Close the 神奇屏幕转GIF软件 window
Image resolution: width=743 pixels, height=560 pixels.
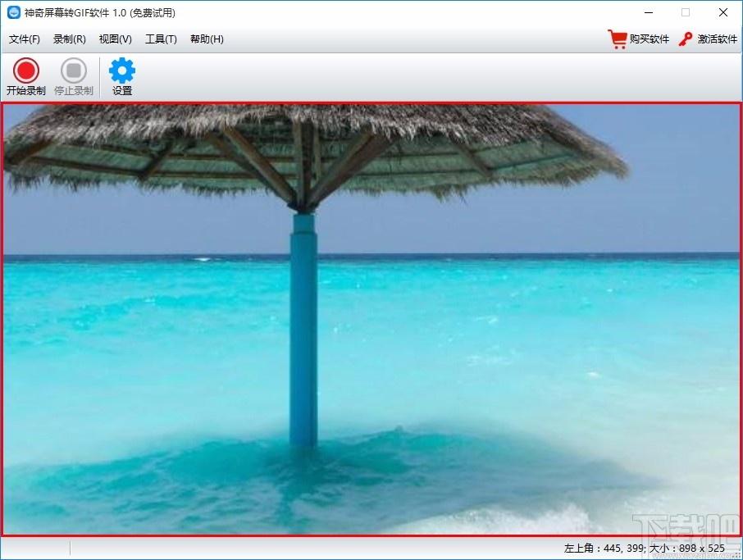tap(723, 12)
